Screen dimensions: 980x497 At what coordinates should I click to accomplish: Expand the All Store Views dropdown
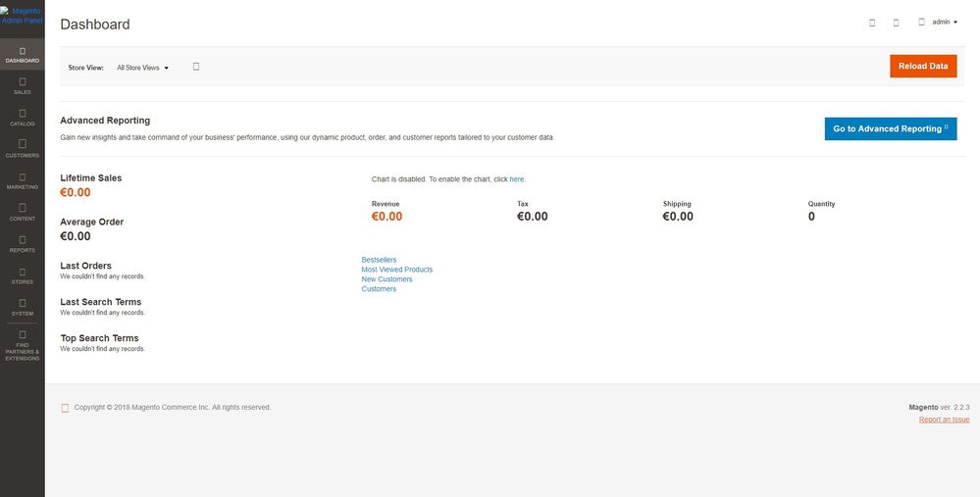[x=143, y=68]
